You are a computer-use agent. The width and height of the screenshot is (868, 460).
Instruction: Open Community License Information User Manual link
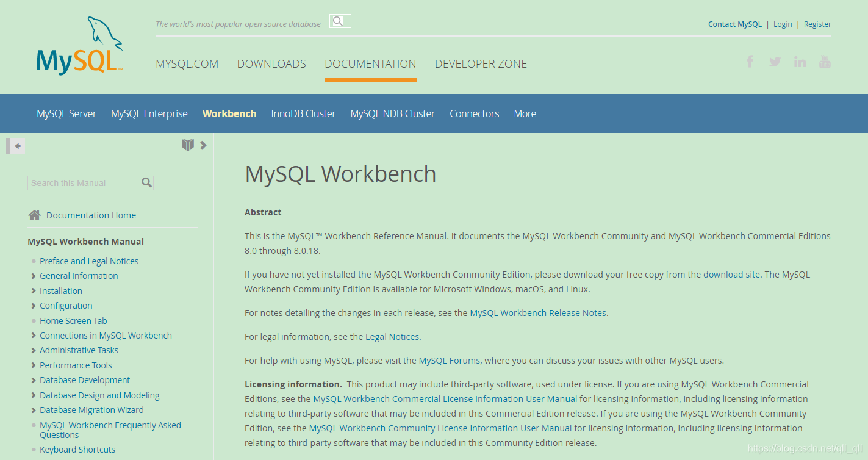click(440, 428)
